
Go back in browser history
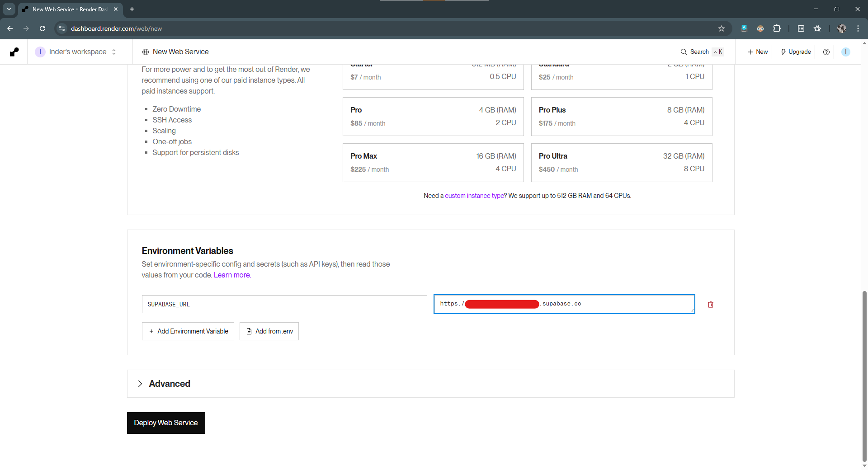point(10,28)
